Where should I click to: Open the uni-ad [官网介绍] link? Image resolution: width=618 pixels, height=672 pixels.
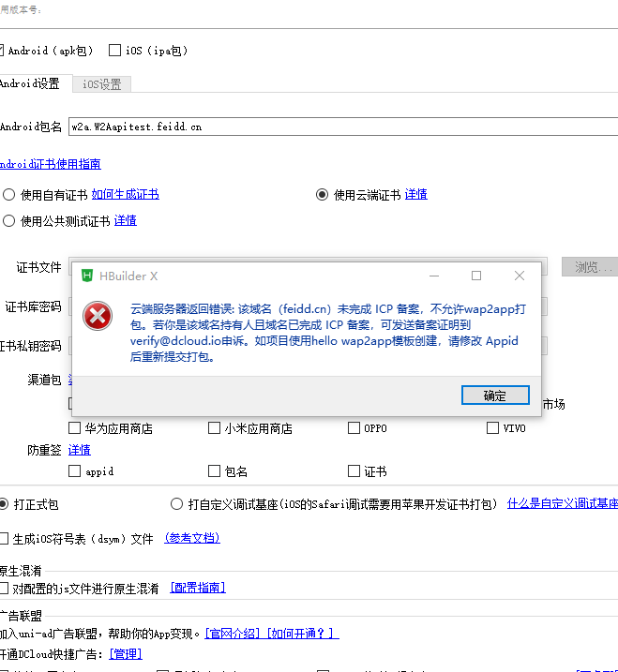tap(233, 634)
